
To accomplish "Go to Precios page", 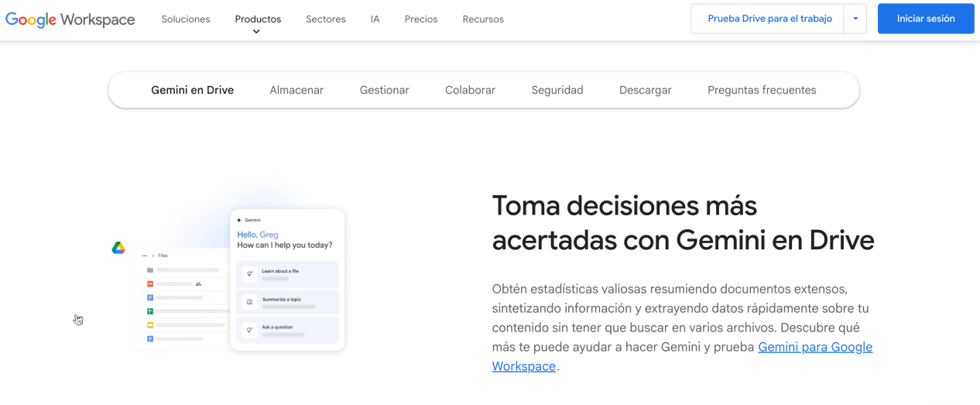I will point(421,19).
